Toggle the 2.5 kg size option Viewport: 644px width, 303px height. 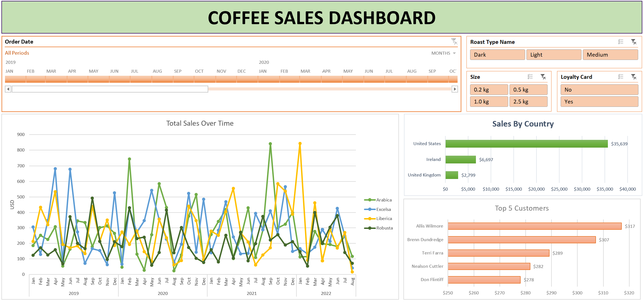click(x=528, y=102)
